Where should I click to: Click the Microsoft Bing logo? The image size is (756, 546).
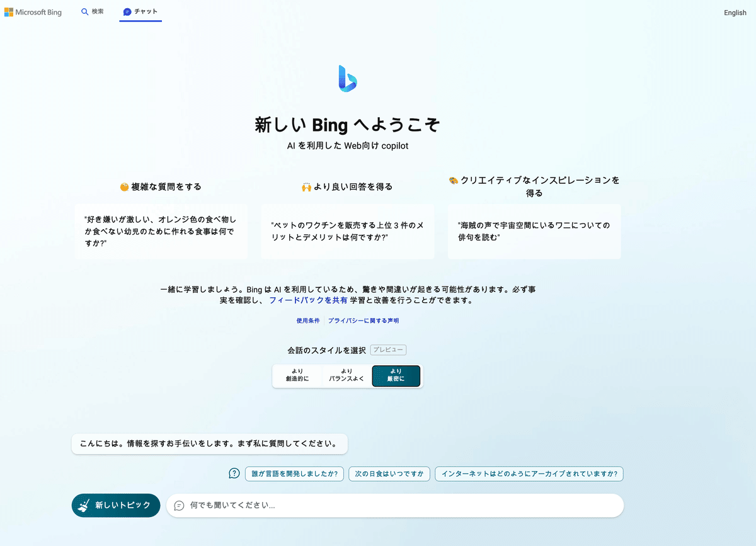pos(33,12)
